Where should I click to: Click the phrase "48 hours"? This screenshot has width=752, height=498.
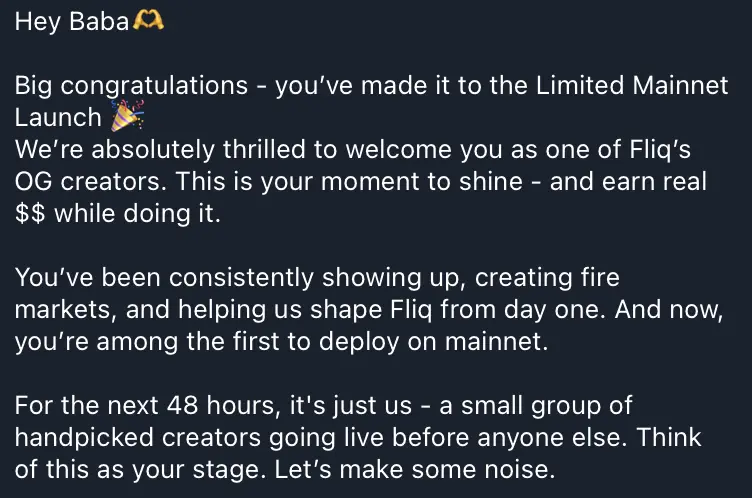pos(223,405)
